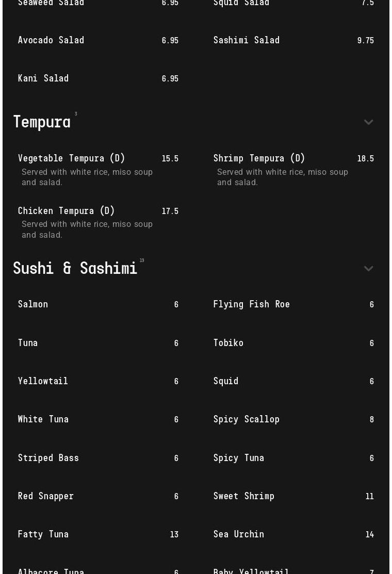Select the Shrimp Tempura (D) item
The width and height of the screenshot is (392, 574).
[259, 158]
